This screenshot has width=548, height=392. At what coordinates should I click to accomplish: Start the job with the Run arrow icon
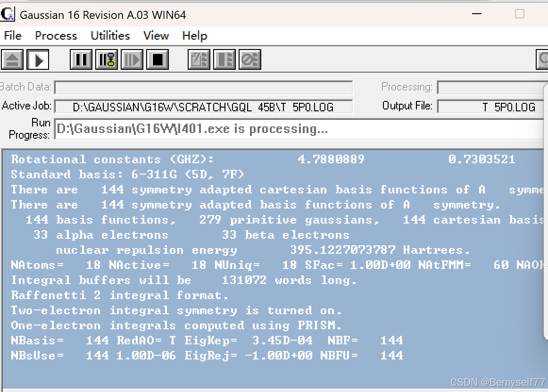[x=38, y=60]
